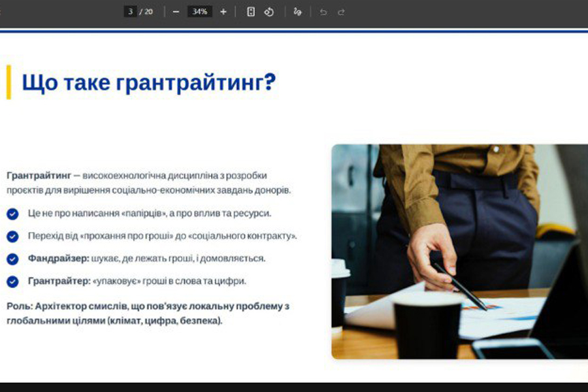
Task: Click the checkmark beside 'Фандрайзер'
Action: (12, 259)
